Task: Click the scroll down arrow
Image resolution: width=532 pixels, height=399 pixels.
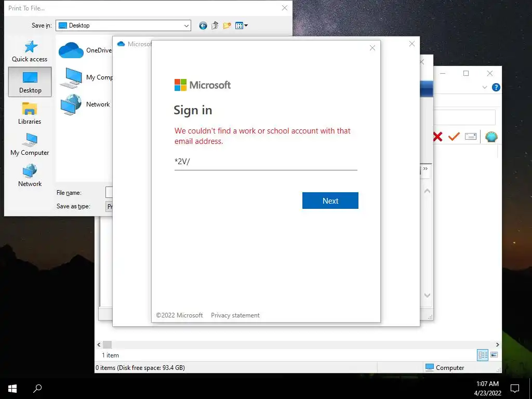Action: coord(427,295)
